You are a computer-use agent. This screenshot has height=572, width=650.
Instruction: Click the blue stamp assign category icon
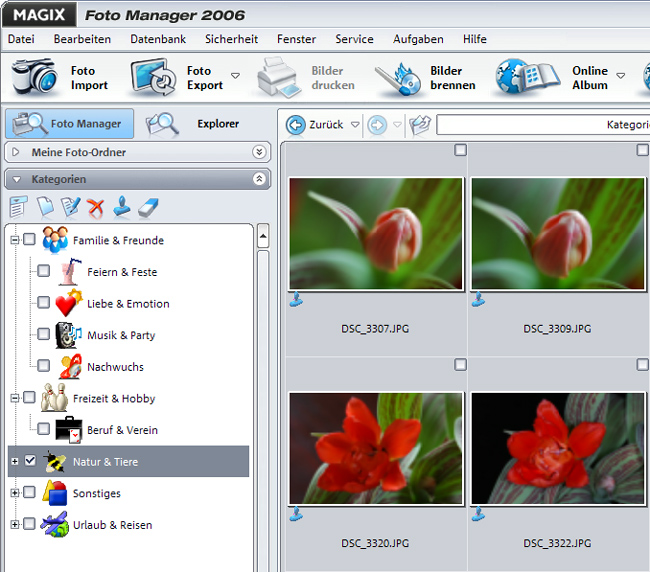122,207
